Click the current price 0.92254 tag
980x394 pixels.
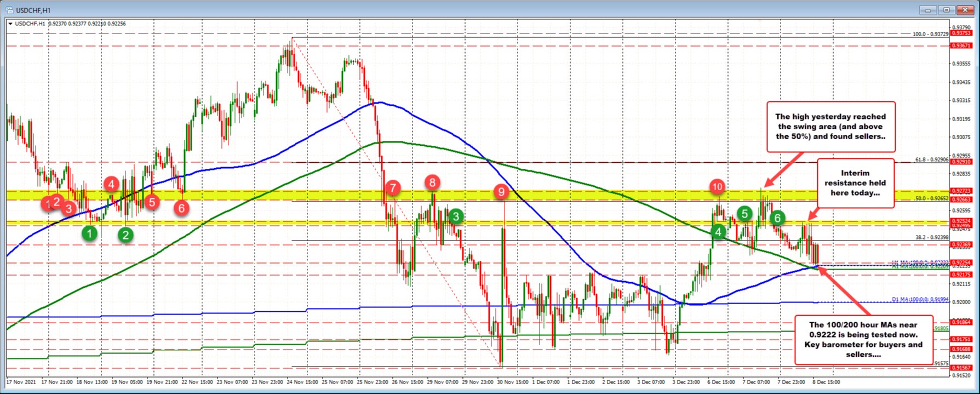coord(961,262)
